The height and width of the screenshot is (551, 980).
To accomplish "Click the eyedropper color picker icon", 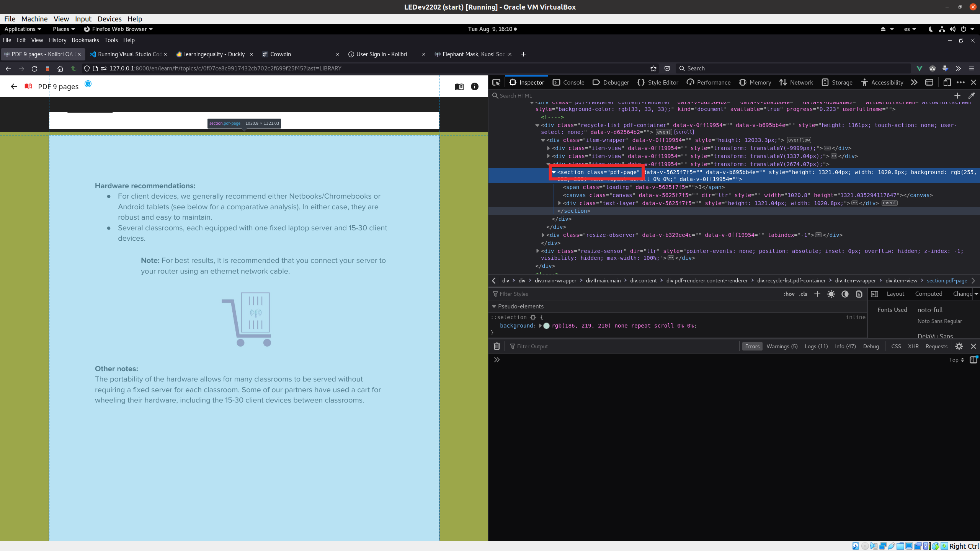I will (x=971, y=96).
